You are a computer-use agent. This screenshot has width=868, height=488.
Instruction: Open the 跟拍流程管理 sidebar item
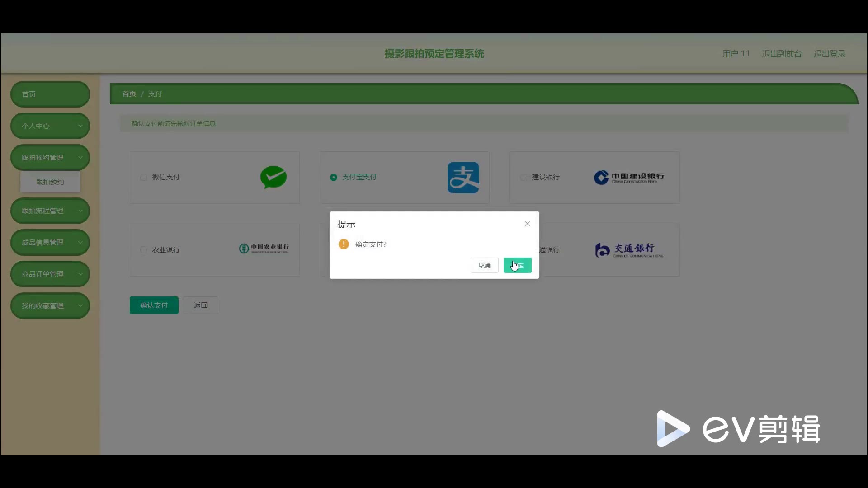[x=50, y=211]
